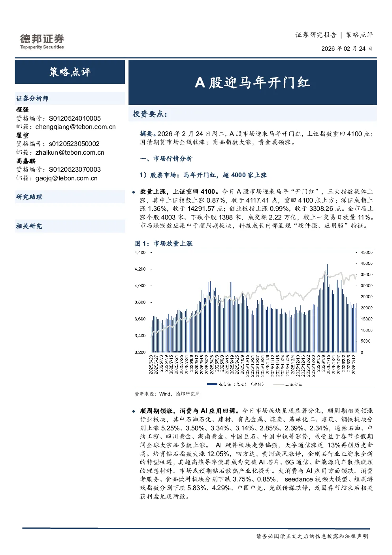Screen dimensions: 392x555
Task: Click the 2025/6/23 date axis label
Action: coord(151,364)
